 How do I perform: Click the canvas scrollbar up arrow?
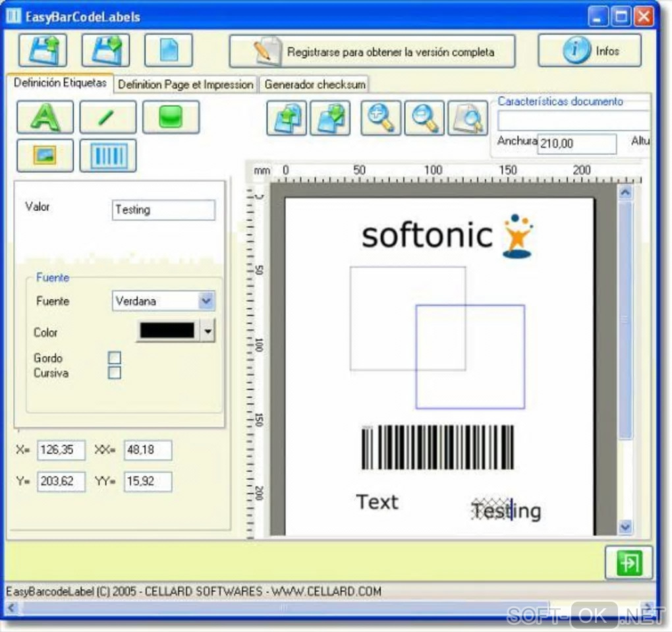[625, 192]
